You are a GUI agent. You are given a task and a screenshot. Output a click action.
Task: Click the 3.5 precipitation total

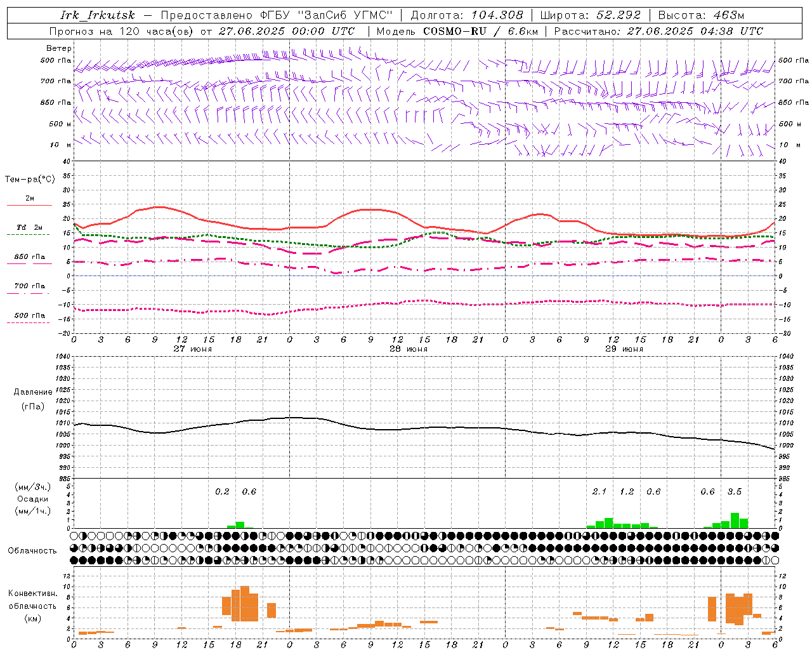tap(734, 492)
